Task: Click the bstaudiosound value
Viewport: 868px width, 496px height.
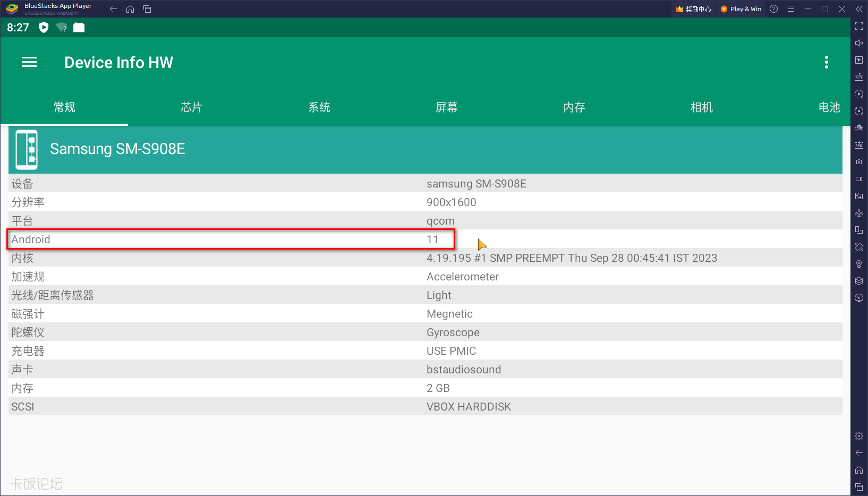Action: [x=464, y=370]
